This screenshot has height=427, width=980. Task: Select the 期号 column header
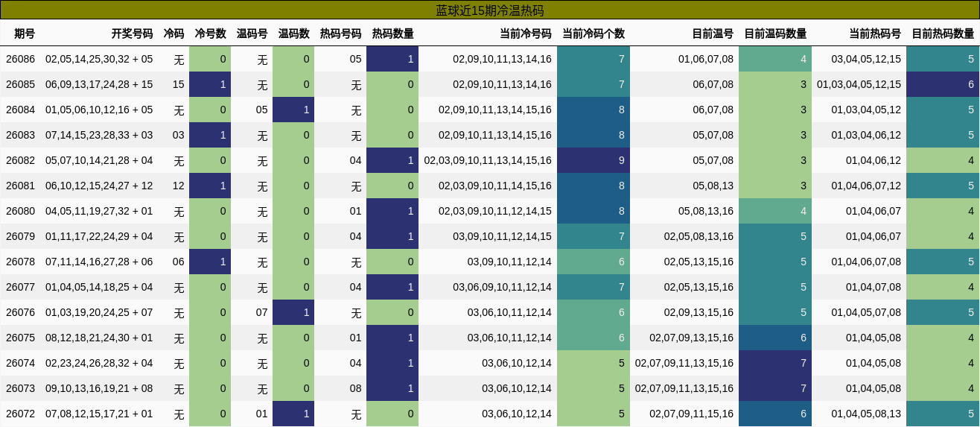point(25,34)
